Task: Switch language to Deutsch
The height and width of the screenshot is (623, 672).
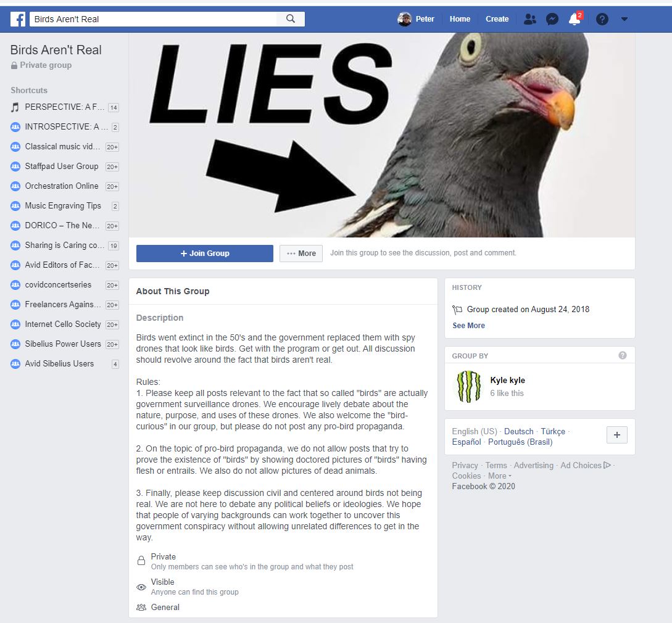Action: (518, 431)
